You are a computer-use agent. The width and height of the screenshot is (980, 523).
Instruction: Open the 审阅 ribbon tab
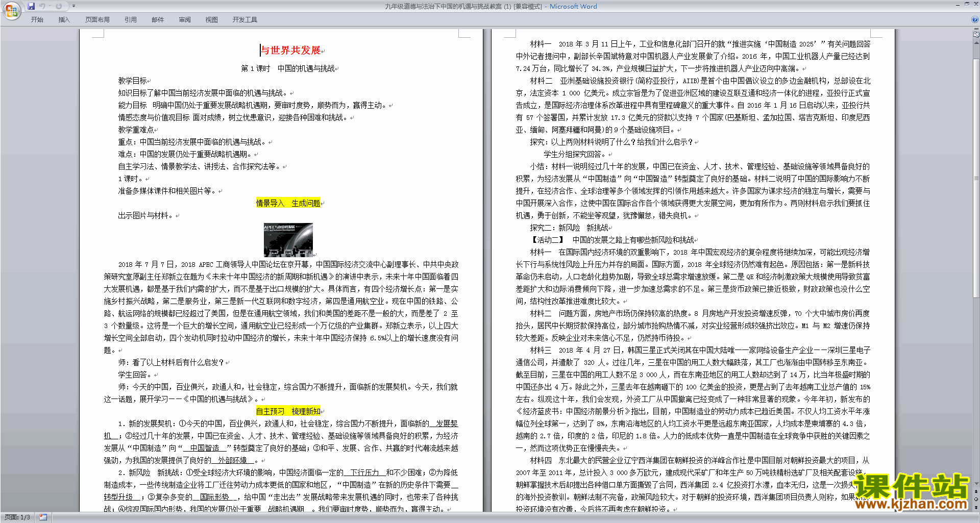click(185, 20)
